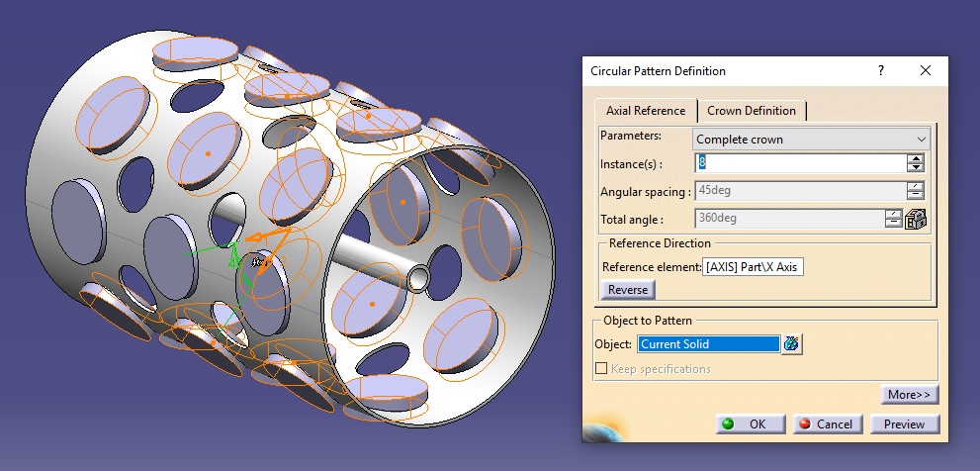The width and height of the screenshot is (980, 471).
Task: Click the hollow end of the central shaft
Action: [x=419, y=277]
